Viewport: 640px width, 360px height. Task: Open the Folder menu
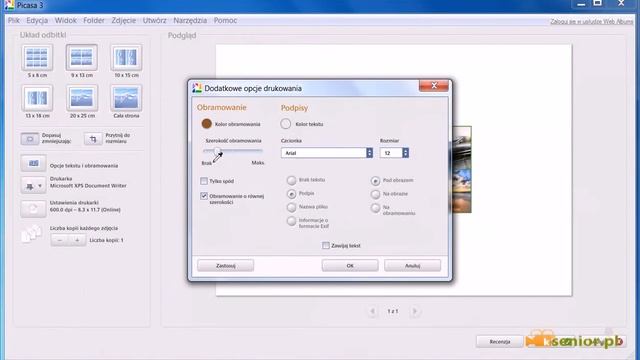coord(94,20)
